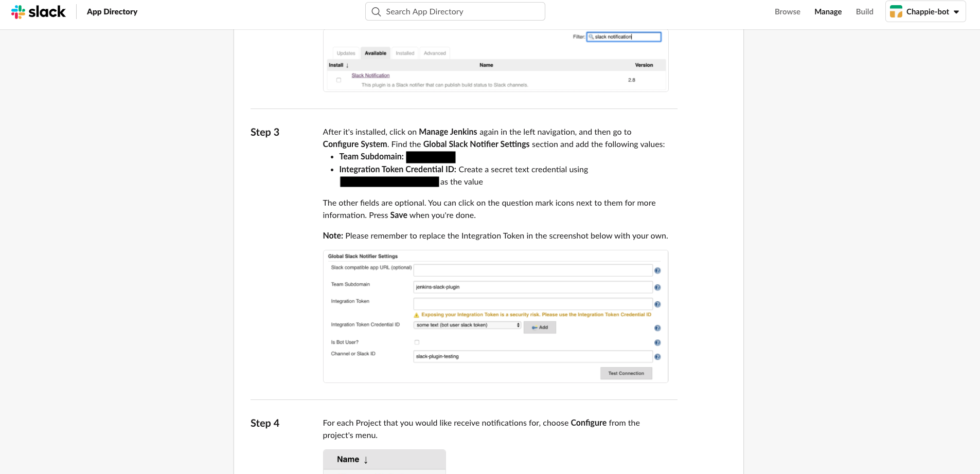Go to the Browse menu
The height and width of the screenshot is (474, 980).
click(788, 11)
